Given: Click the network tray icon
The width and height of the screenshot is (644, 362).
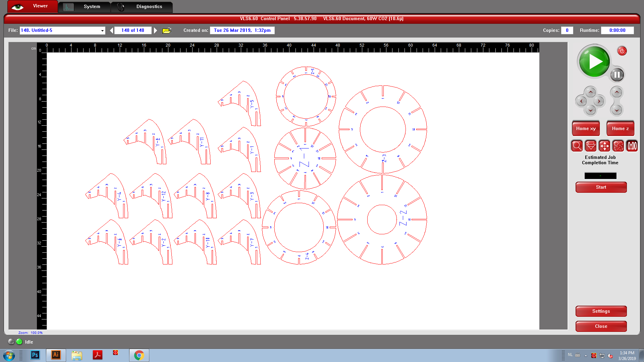Looking at the screenshot, I should coord(602,356).
